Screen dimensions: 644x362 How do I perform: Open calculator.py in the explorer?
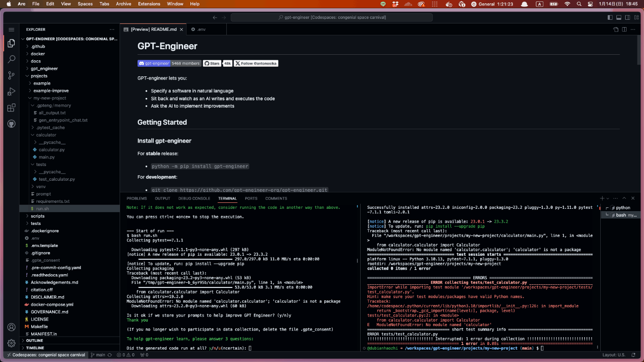(x=52, y=149)
